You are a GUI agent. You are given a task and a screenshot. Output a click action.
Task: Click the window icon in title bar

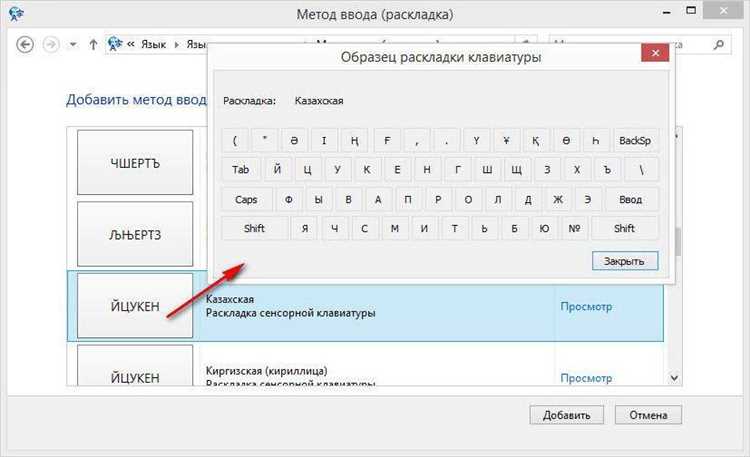tap(16, 14)
